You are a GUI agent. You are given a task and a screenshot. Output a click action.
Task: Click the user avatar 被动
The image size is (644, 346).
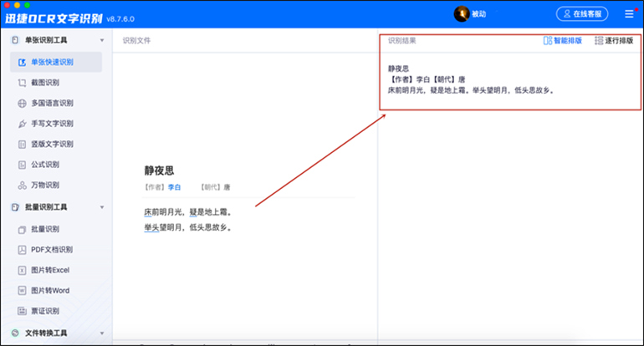coord(462,14)
